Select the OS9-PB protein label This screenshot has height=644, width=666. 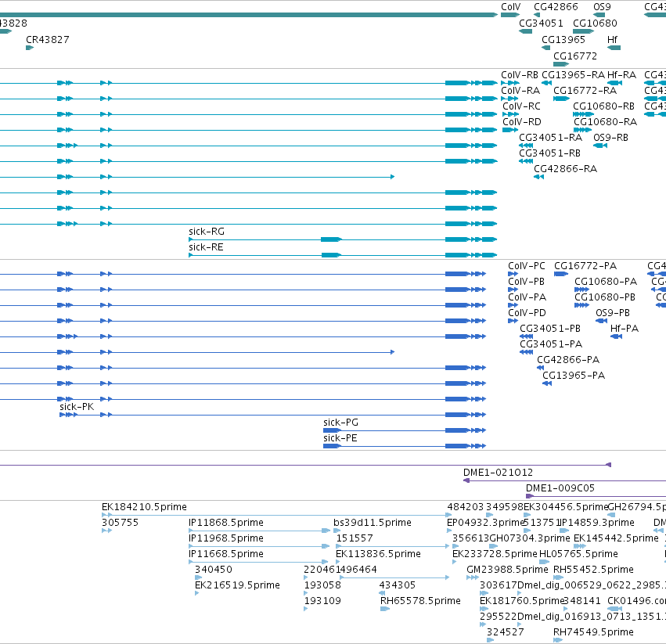(x=613, y=313)
